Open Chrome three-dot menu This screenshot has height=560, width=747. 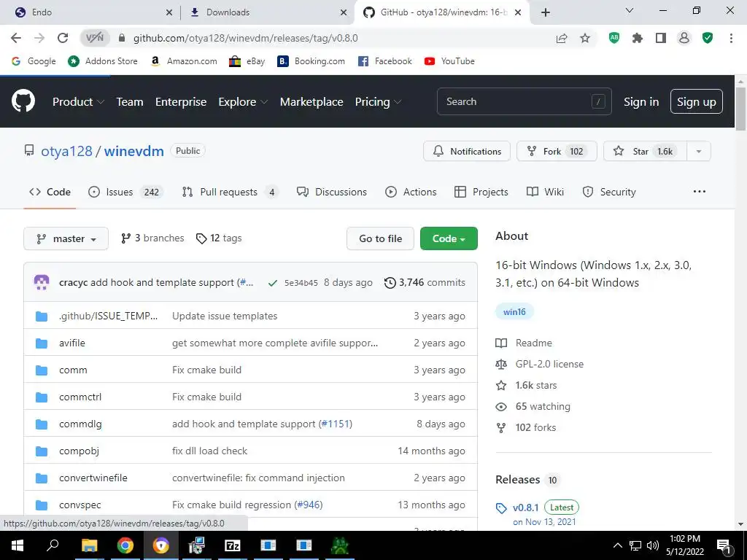pyautogui.click(x=731, y=38)
